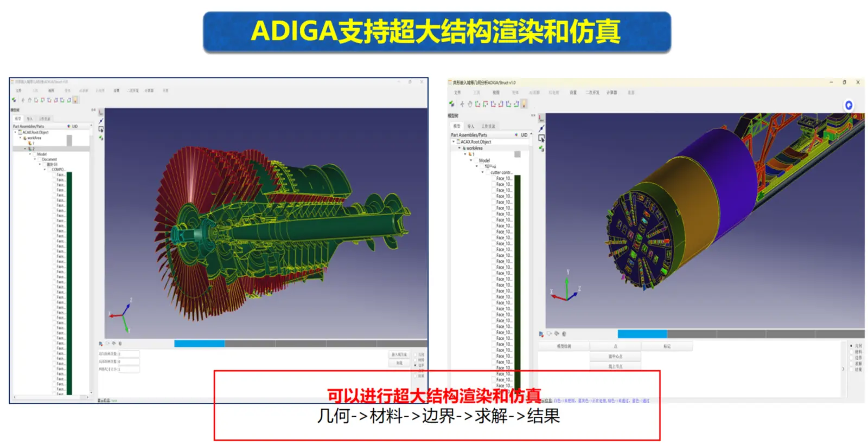Select the 材料 radio button in tunnel-machine window
The height and width of the screenshot is (446, 868).
[851, 352]
